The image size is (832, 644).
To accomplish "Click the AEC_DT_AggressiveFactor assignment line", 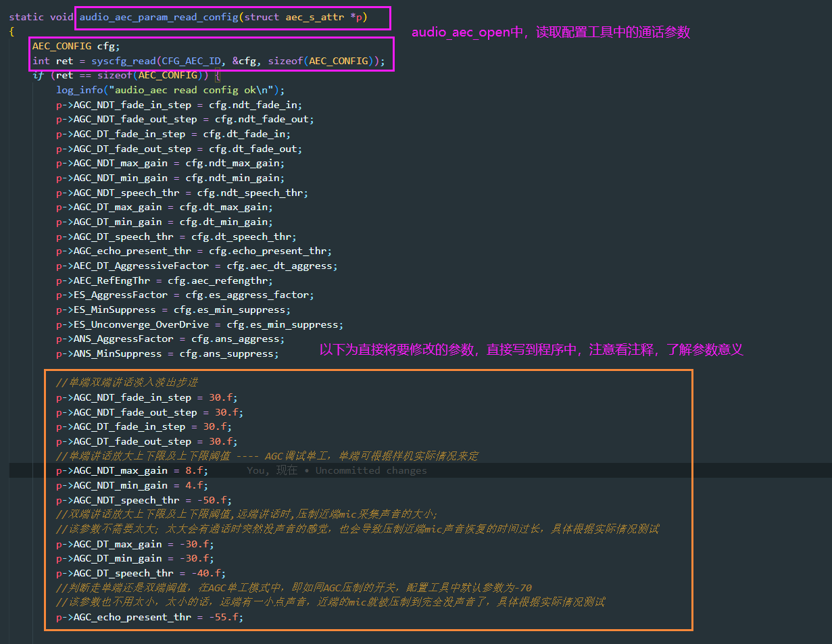I will click(197, 266).
